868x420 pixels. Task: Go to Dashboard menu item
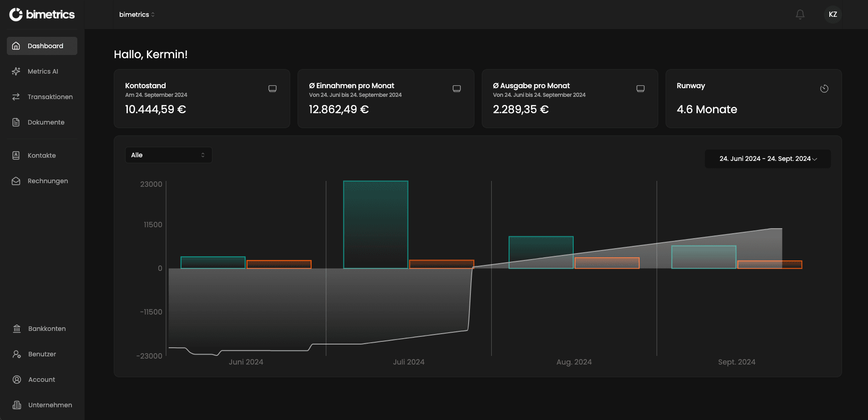(x=42, y=46)
